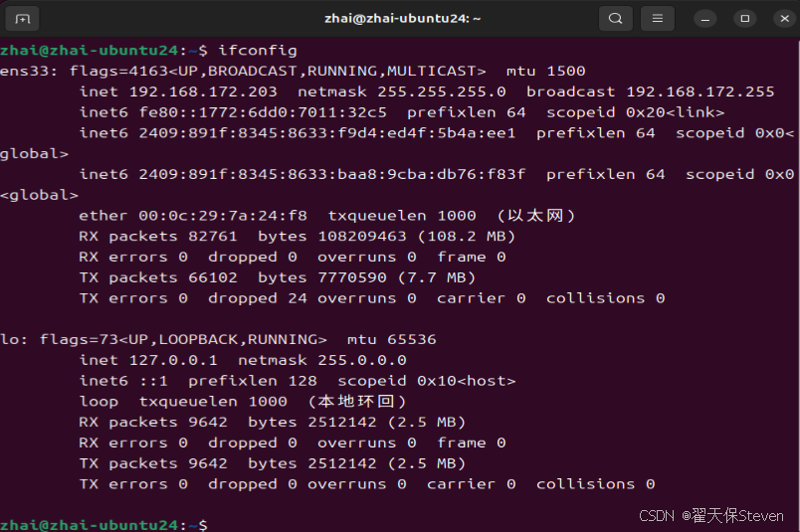This screenshot has width=800, height=532.
Task: Click the bottom shell prompt line
Action: point(104,525)
